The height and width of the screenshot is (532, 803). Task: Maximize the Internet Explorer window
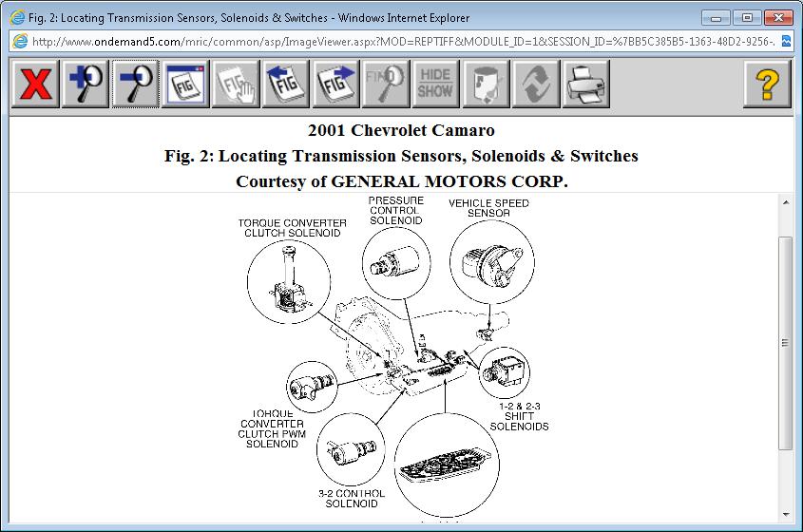click(747, 17)
